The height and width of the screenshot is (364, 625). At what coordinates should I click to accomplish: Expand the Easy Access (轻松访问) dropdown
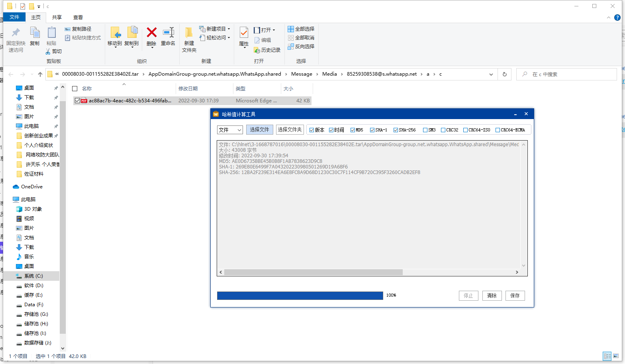coord(229,38)
